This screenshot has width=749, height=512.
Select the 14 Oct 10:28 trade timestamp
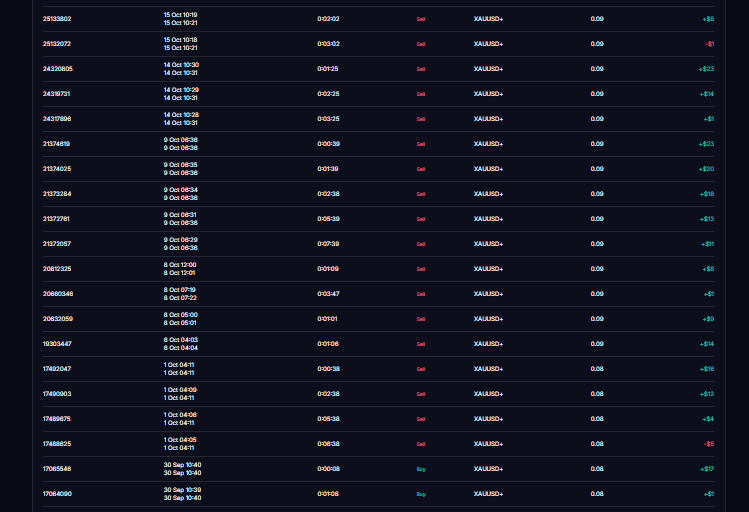[x=181, y=115]
